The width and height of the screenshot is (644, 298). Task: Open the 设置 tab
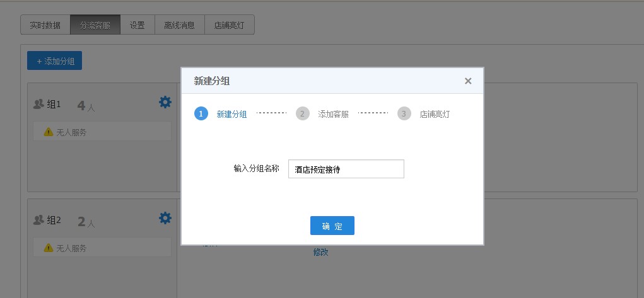tap(138, 25)
